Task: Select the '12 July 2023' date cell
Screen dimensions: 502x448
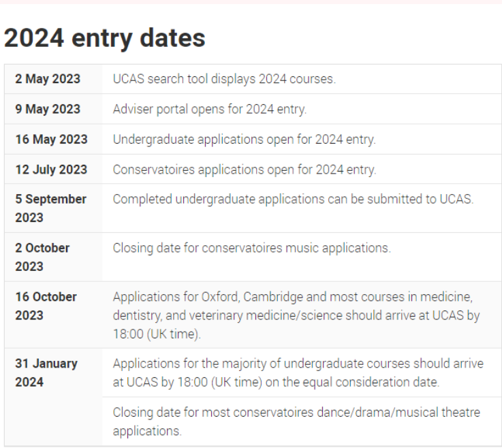Action: (53, 170)
